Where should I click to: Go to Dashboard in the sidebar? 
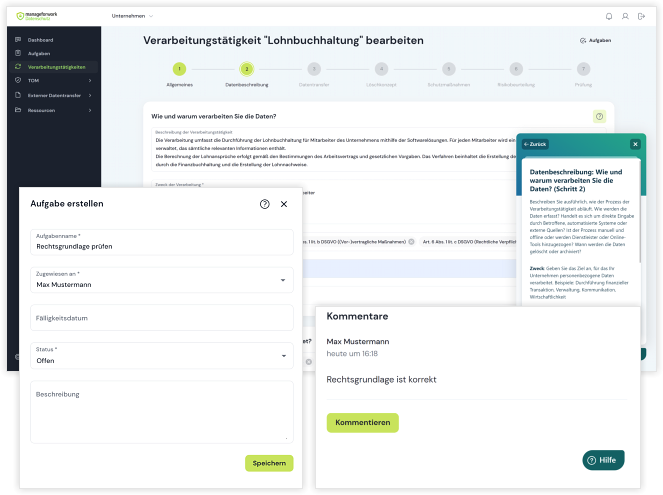tap(40, 39)
